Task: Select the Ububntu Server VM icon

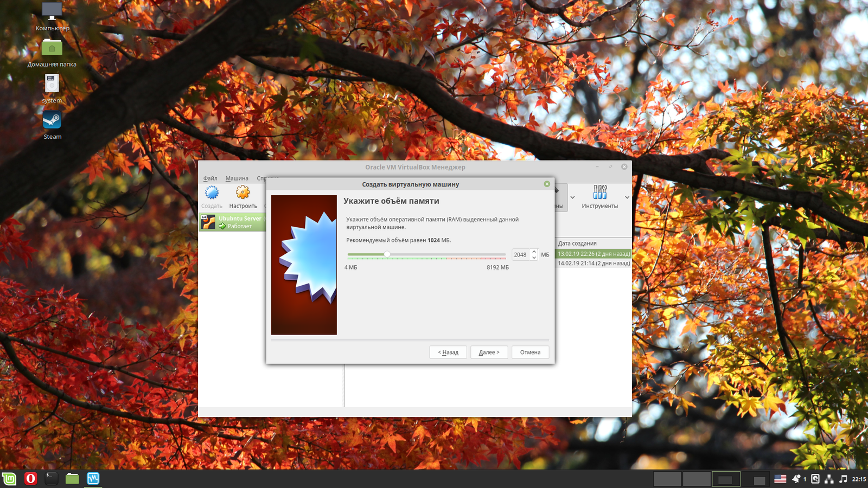Action: tap(208, 222)
